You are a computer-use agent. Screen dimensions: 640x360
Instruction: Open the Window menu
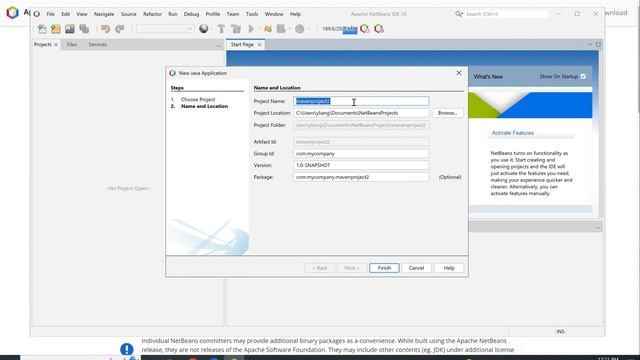pos(274,14)
